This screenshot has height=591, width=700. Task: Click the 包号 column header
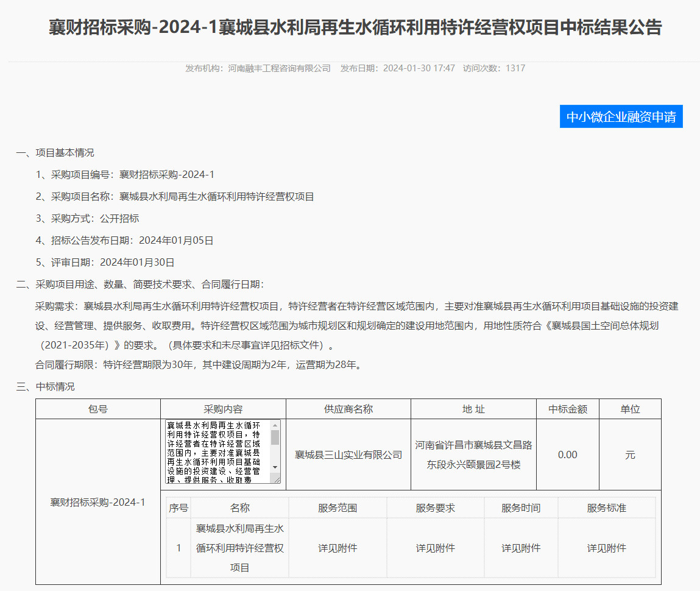[98, 409]
